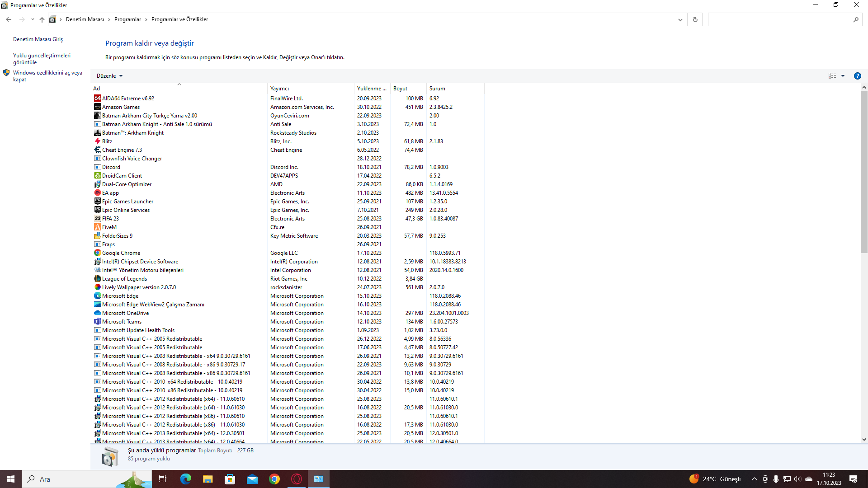Click inside the search input field
868x488 pixels.
click(782, 19)
